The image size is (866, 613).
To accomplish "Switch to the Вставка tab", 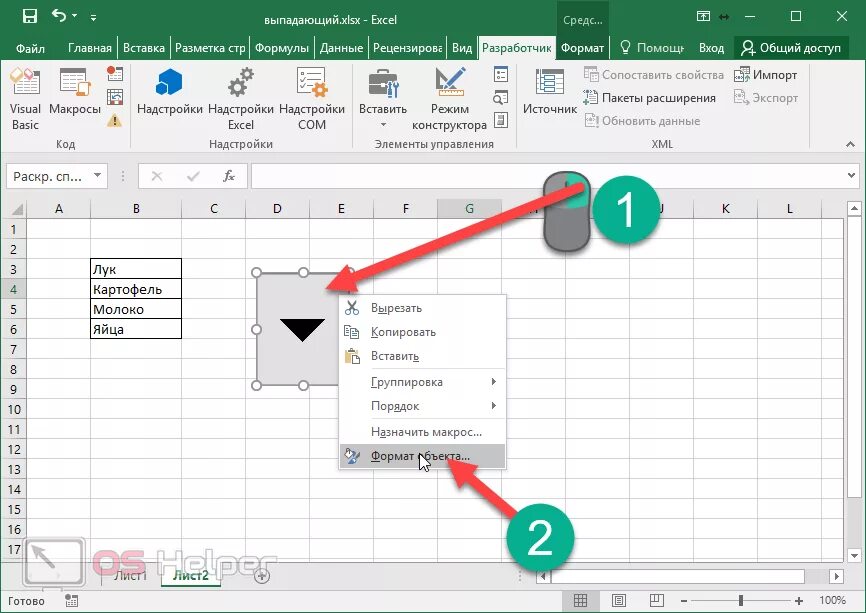I will [144, 48].
